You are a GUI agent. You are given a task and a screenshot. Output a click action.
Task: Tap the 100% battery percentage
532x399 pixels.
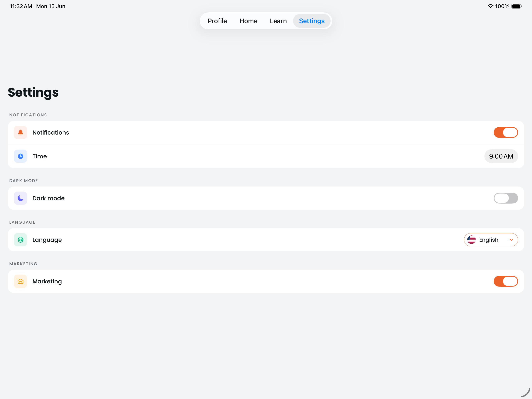click(502, 6)
